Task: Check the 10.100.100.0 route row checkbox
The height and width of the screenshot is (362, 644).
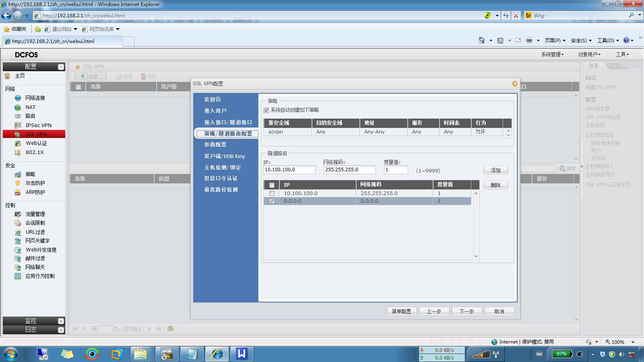Action: click(x=272, y=193)
